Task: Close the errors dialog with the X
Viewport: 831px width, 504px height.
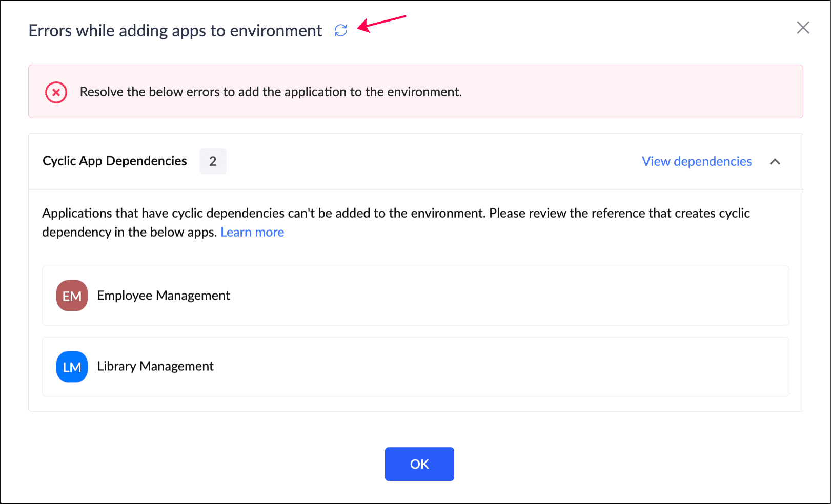Action: (803, 28)
